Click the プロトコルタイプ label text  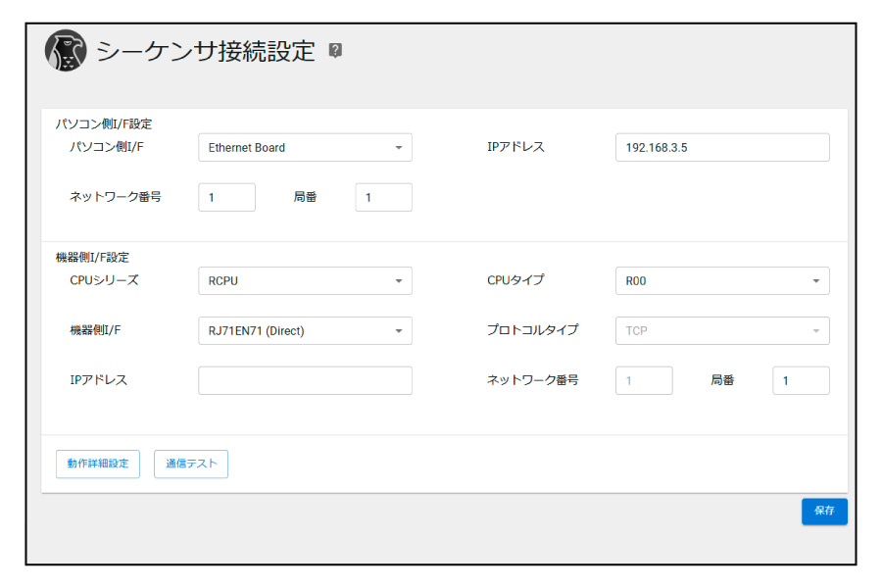[532, 330]
